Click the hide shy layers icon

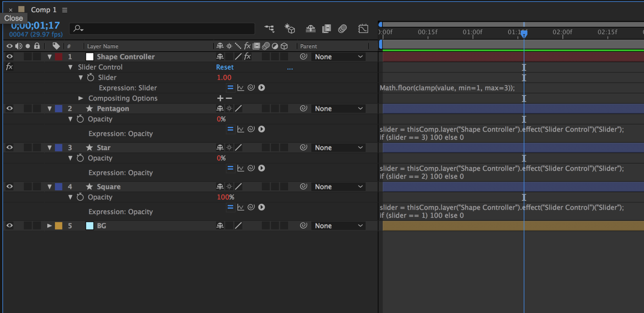(x=311, y=29)
